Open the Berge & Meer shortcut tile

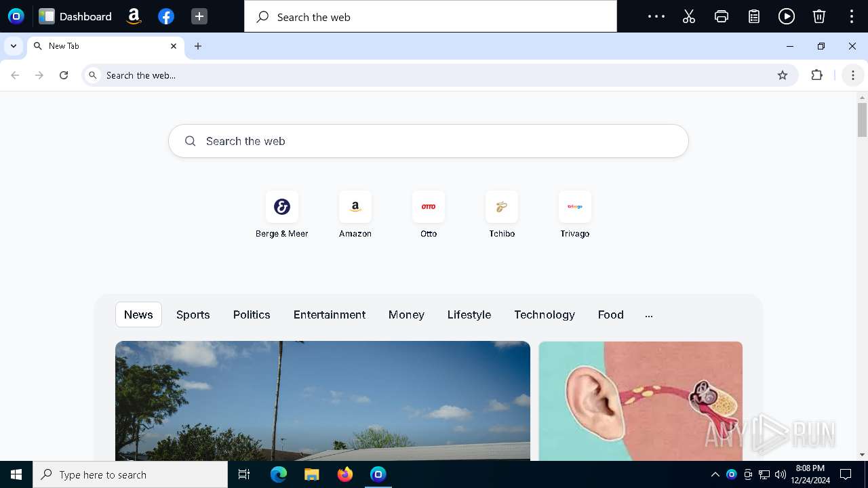tap(282, 215)
